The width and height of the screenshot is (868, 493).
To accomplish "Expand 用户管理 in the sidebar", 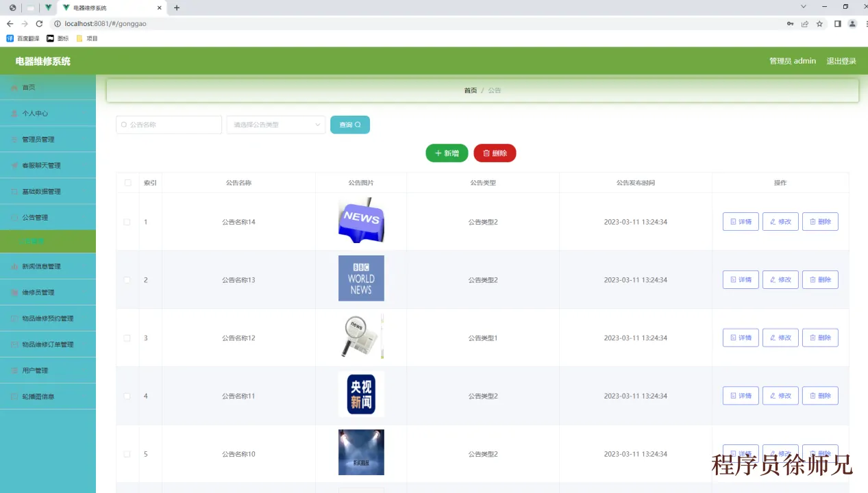I will (48, 370).
